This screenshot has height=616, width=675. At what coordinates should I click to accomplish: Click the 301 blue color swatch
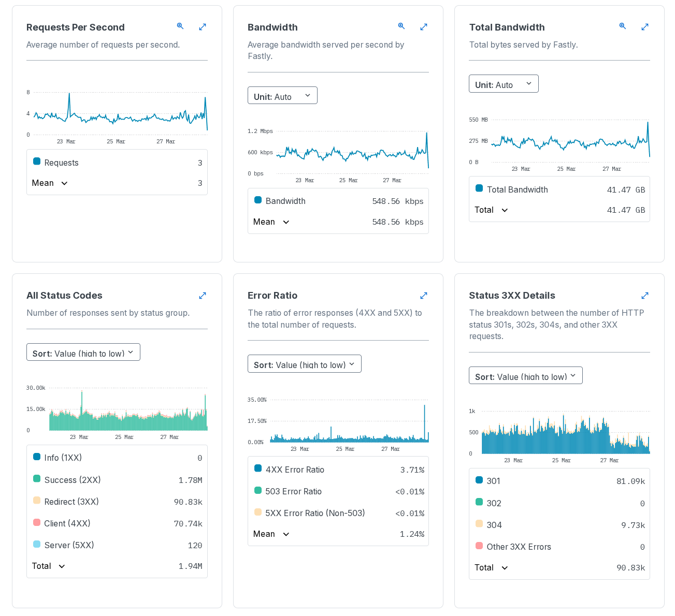pos(479,480)
